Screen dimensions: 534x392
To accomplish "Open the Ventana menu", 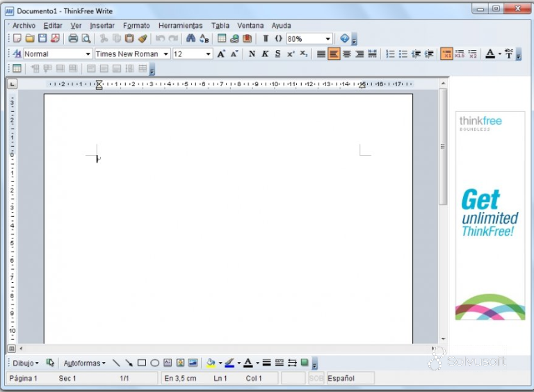I will [250, 26].
